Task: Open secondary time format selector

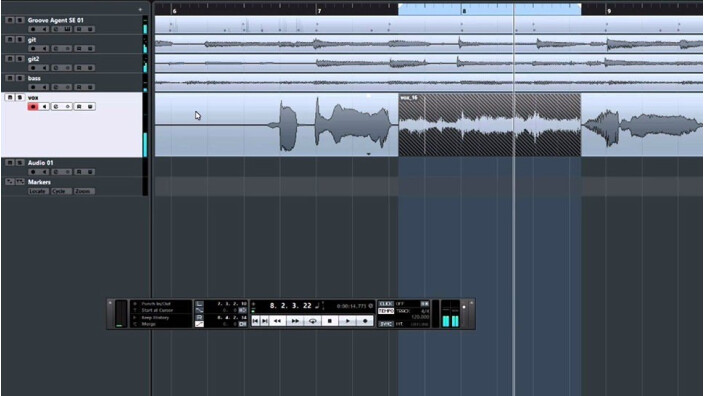Action: tap(370, 306)
